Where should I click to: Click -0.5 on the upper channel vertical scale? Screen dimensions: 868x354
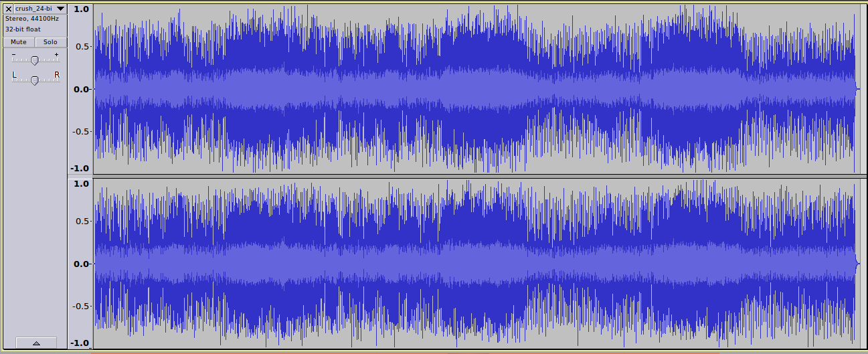81,131
